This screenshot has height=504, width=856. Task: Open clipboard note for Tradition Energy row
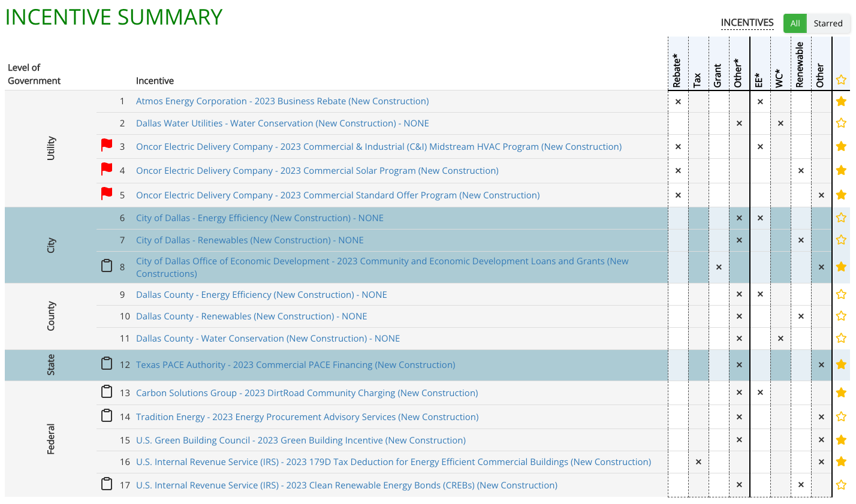point(107,415)
